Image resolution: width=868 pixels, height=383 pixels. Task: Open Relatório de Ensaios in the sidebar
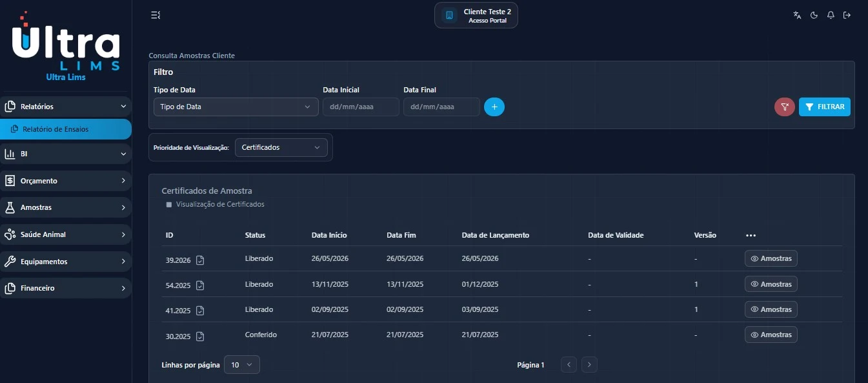click(66, 129)
